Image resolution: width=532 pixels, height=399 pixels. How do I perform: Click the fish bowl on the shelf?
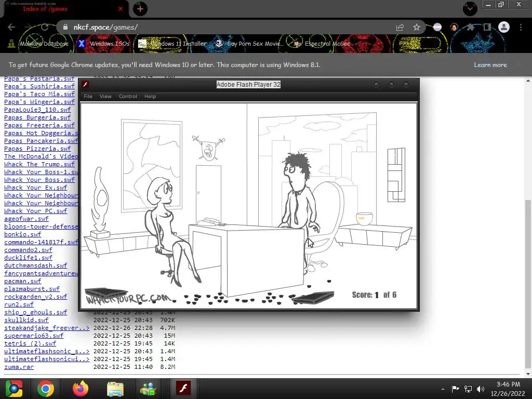click(x=364, y=219)
